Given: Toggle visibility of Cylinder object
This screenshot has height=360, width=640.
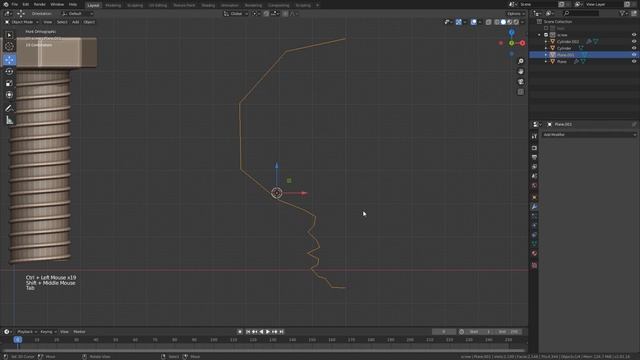Looking at the screenshot, I should point(634,48).
